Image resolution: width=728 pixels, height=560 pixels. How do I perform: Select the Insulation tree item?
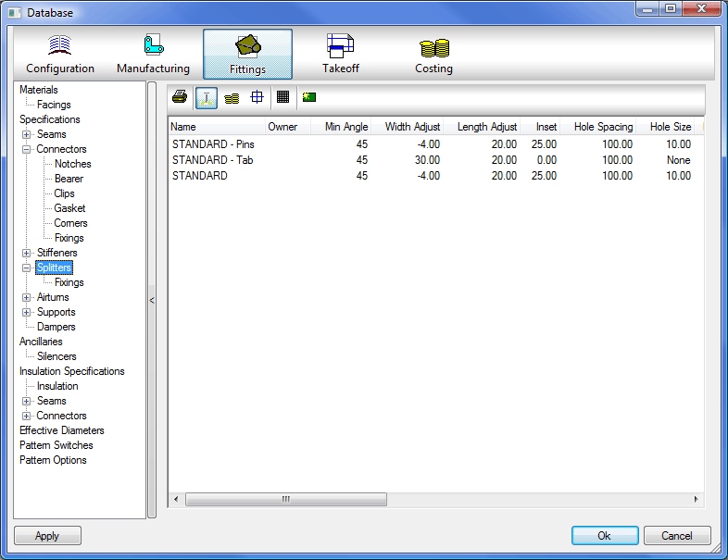click(57, 386)
